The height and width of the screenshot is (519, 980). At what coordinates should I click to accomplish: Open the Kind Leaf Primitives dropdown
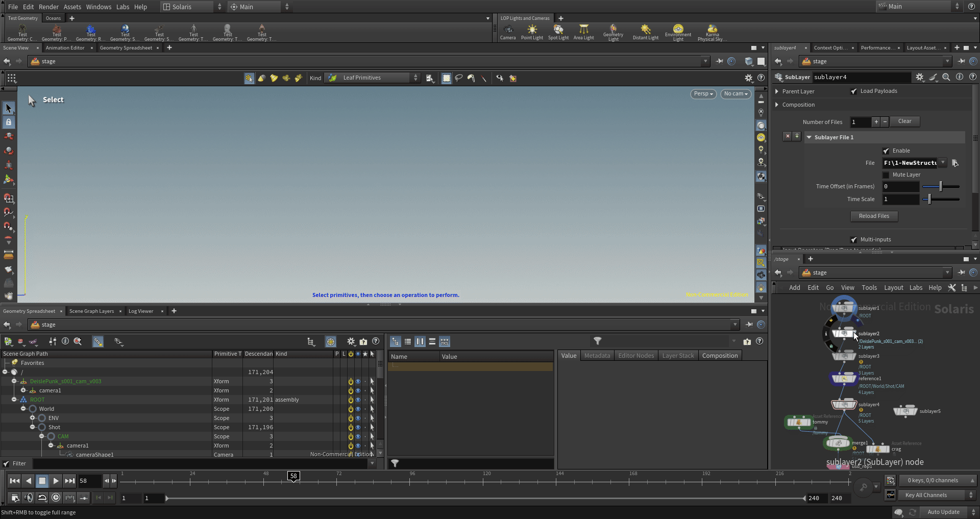click(x=373, y=78)
